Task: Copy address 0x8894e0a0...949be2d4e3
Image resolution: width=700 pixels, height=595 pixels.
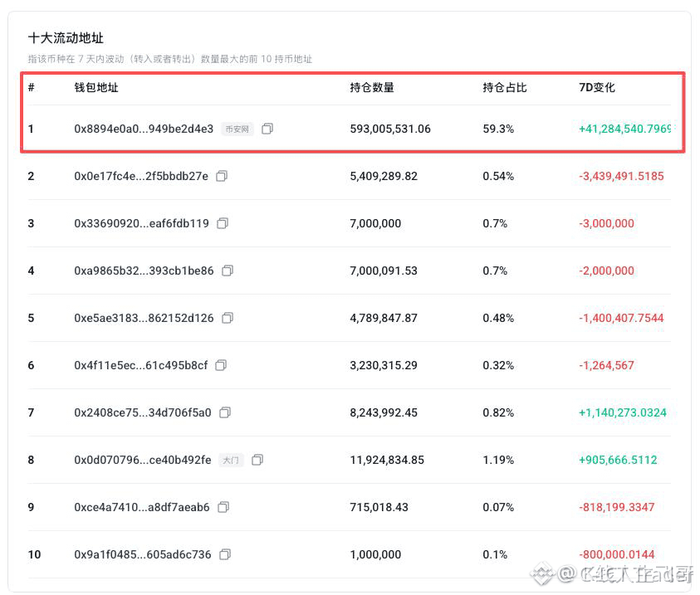Action: pos(267,129)
